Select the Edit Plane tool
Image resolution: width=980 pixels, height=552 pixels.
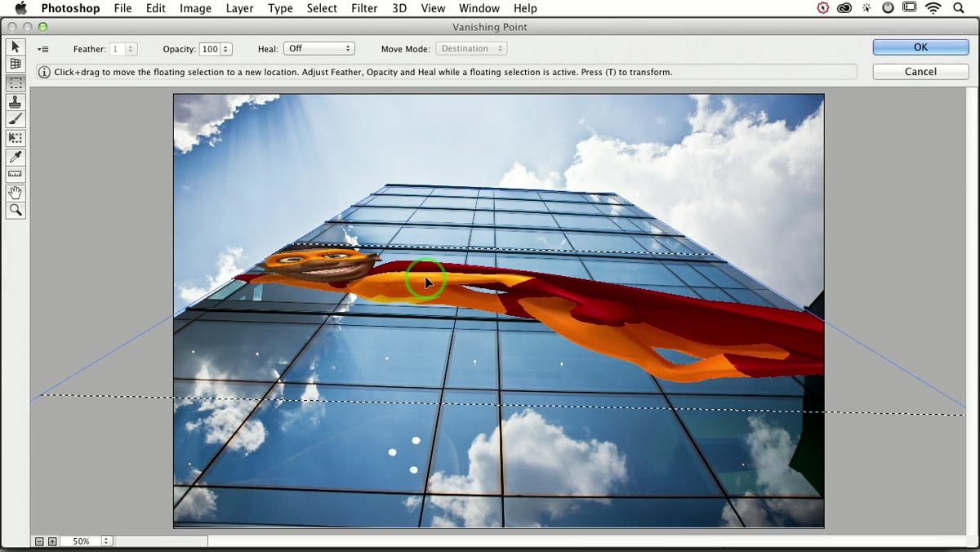click(16, 47)
